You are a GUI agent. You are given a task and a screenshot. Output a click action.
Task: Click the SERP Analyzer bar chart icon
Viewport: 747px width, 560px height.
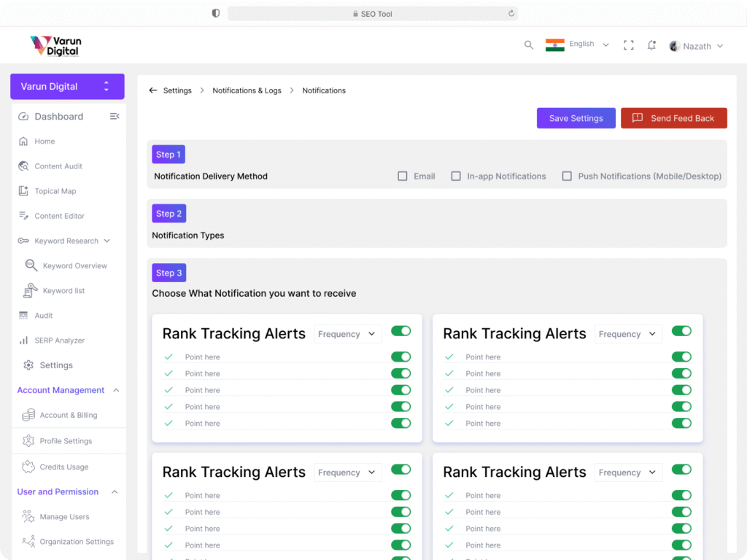pyautogui.click(x=23, y=341)
